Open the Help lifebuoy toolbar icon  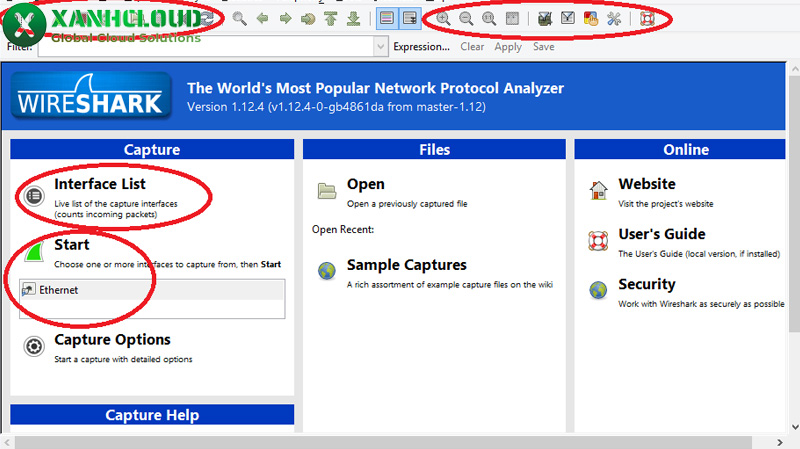647,18
